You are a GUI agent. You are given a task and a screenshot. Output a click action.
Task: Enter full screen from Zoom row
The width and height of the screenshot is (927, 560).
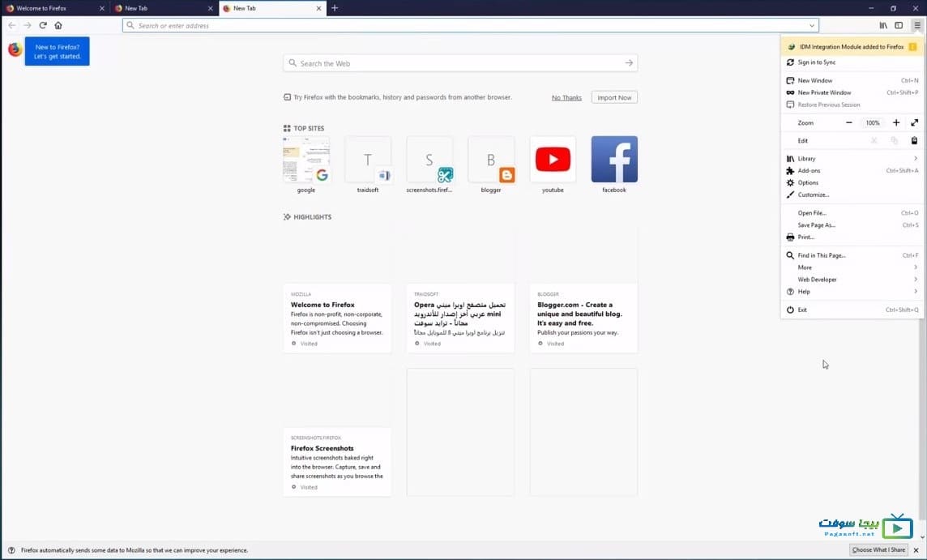pos(915,123)
